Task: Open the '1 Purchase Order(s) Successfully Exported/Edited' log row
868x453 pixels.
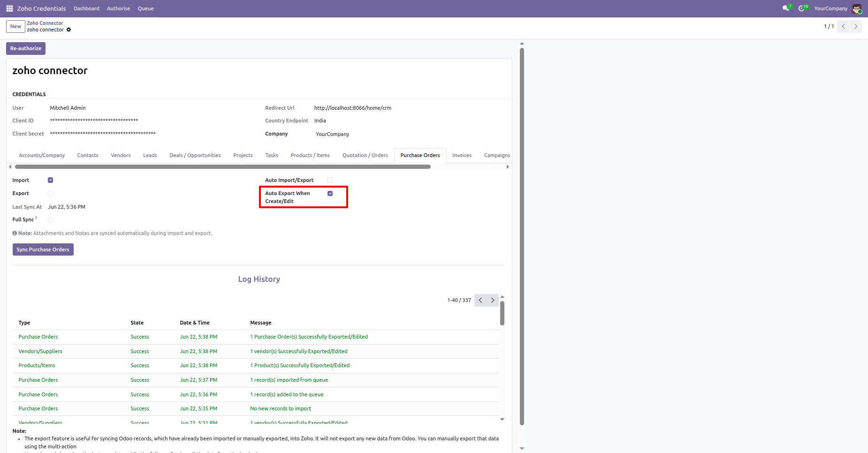Action: 256,337
